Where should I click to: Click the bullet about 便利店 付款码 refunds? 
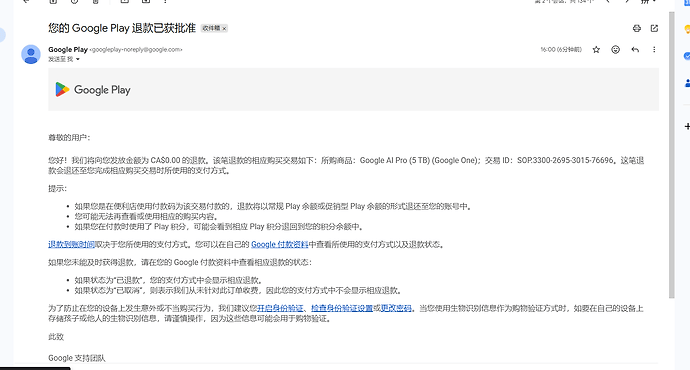(x=273, y=206)
